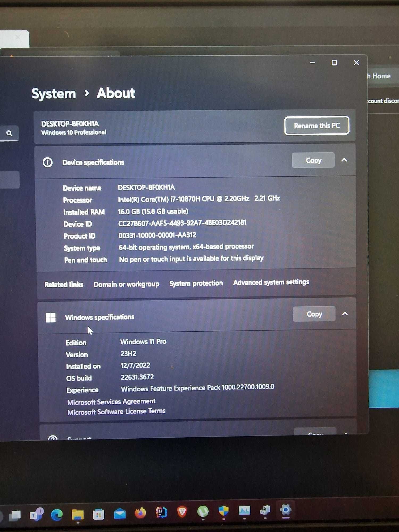Open File Explorer from the taskbar
The image size is (399, 532).
78,514
